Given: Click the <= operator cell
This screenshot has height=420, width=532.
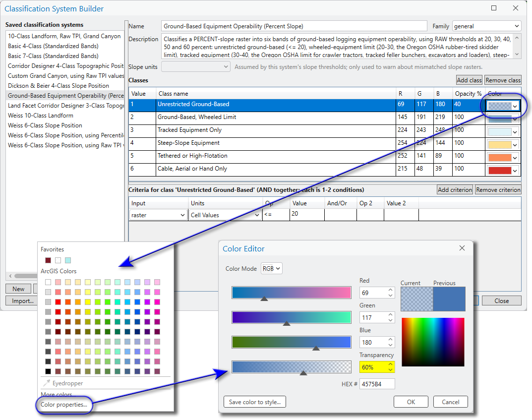Looking at the screenshot, I should [276, 214].
